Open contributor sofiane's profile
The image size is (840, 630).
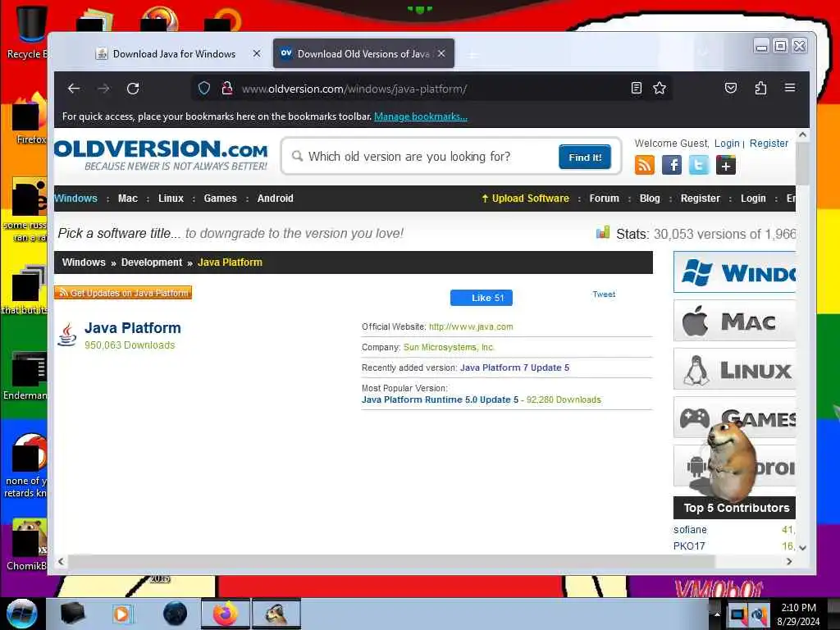click(690, 530)
